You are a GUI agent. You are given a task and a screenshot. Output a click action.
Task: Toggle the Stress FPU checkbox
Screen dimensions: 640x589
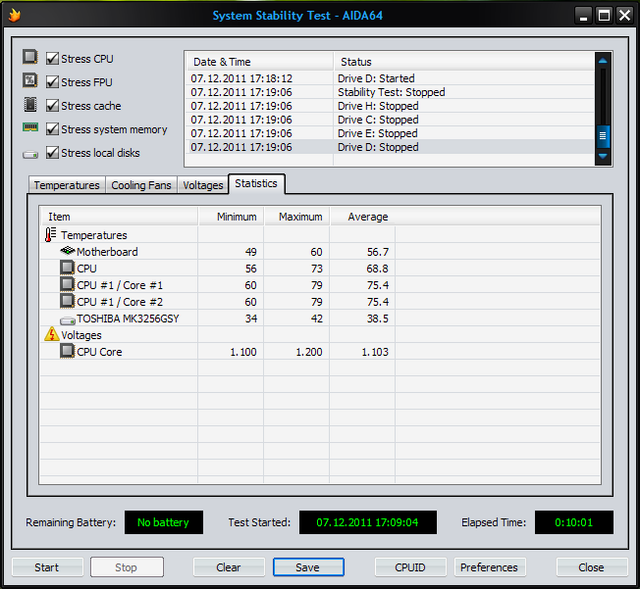[52, 82]
